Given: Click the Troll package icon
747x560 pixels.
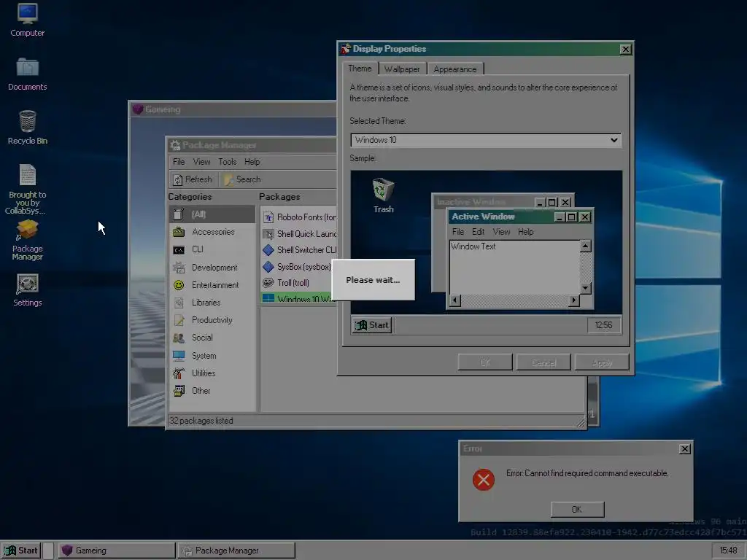Looking at the screenshot, I should pos(268,283).
